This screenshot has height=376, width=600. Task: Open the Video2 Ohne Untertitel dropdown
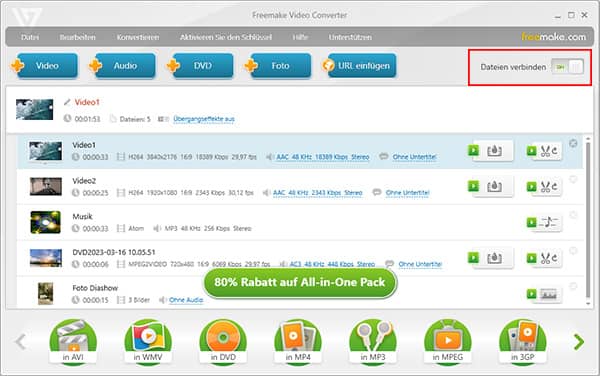408,192
